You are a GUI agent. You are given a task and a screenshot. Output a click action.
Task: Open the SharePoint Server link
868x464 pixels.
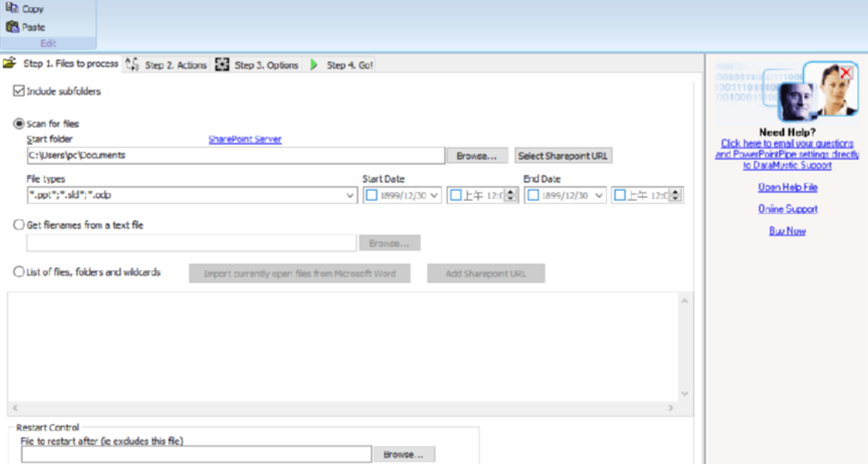pyautogui.click(x=244, y=139)
